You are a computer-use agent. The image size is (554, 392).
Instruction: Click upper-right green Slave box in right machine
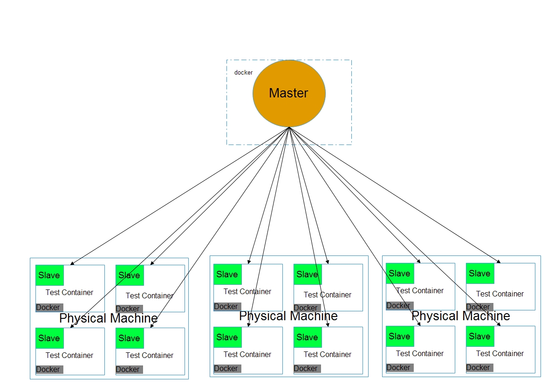click(x=480, y=273)
